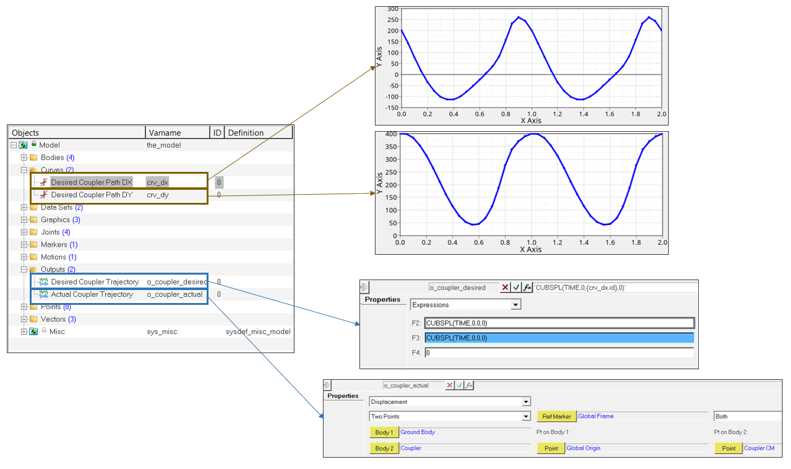Select the Desired Coupler Path DY tree item

click(x=91, y=195)
